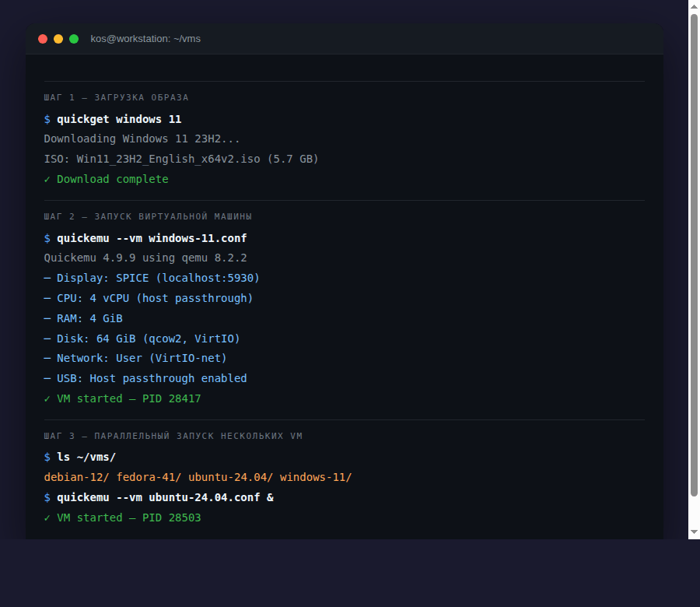This screenshot has height=607, width=700.
Task: Click the windows-11/ directory in ls output
Action: (316, 477)
